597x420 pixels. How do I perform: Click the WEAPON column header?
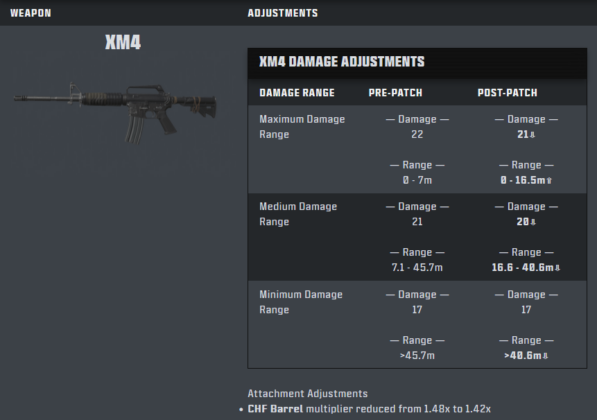click(x=30, y=13)
